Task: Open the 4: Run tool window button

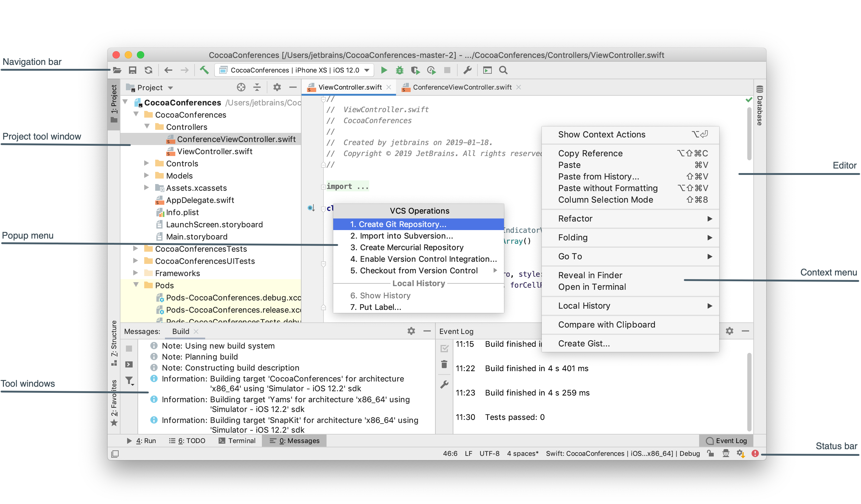Action: (x=141, y=441)
